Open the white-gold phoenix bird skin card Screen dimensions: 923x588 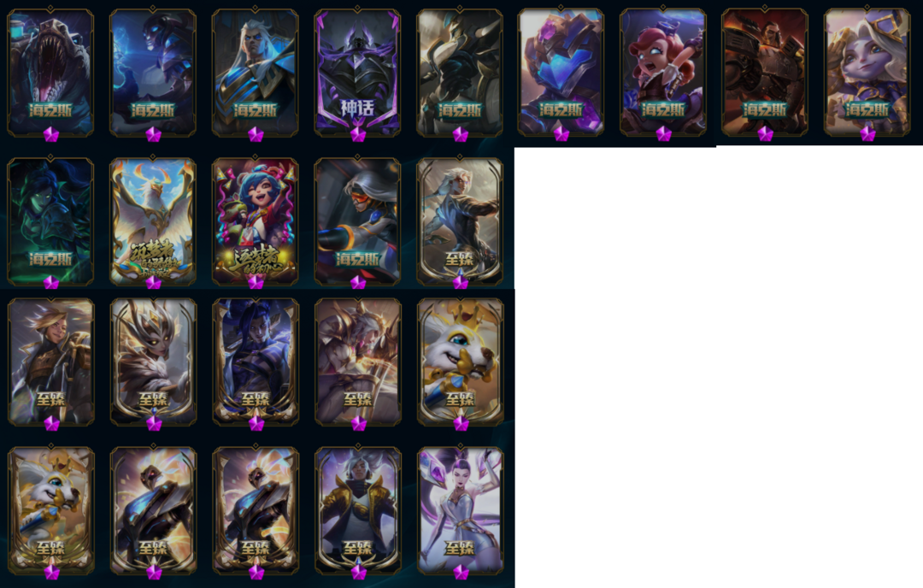[153, 220]
